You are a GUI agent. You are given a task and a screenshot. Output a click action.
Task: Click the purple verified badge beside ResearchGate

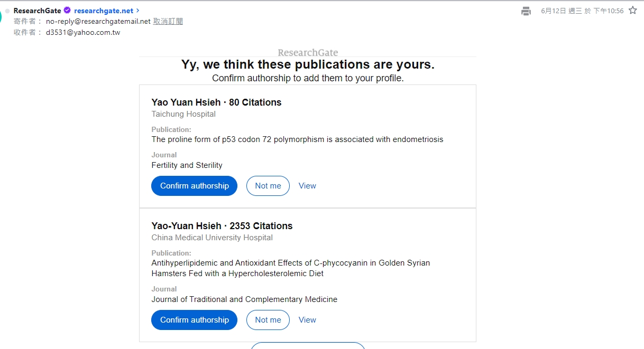(x=67, y=10)
